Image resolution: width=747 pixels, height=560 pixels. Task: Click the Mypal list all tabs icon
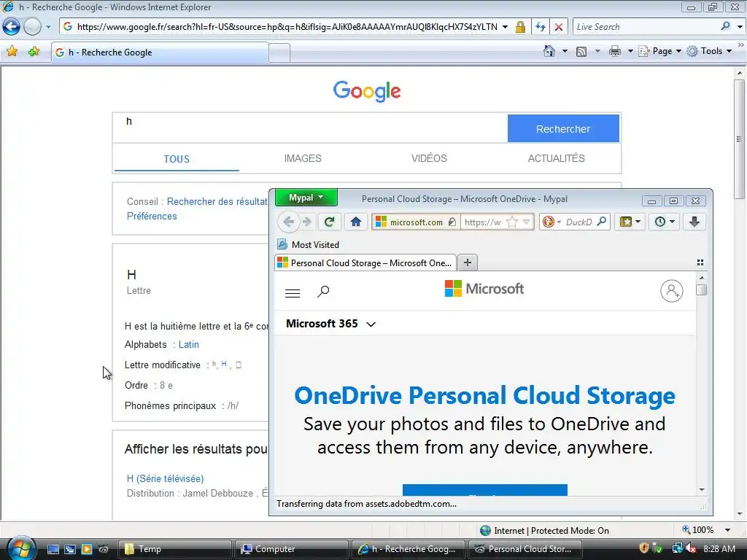pos(700,262)
